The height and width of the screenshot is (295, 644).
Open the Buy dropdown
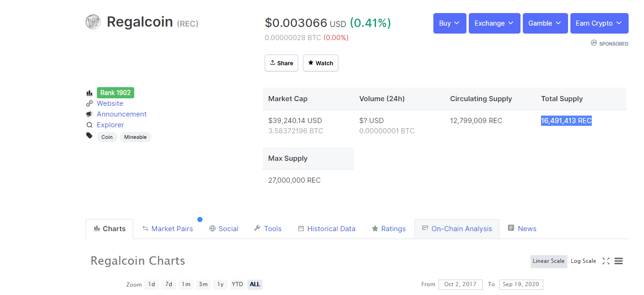tap(450, 23)
